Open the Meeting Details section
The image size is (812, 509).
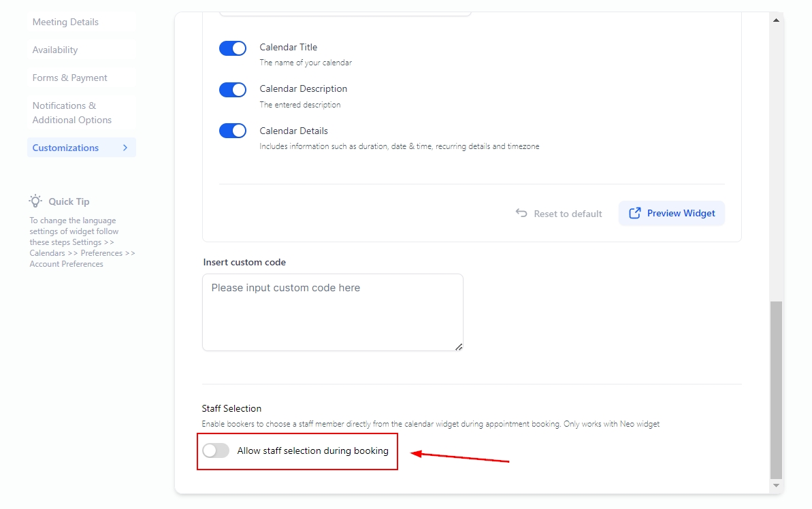[65, 22]
